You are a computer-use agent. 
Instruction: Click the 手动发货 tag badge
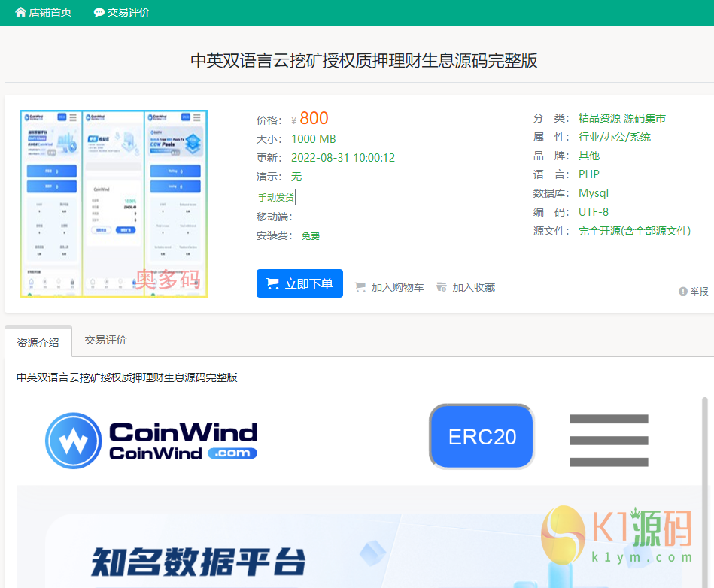tap(276, 197)
